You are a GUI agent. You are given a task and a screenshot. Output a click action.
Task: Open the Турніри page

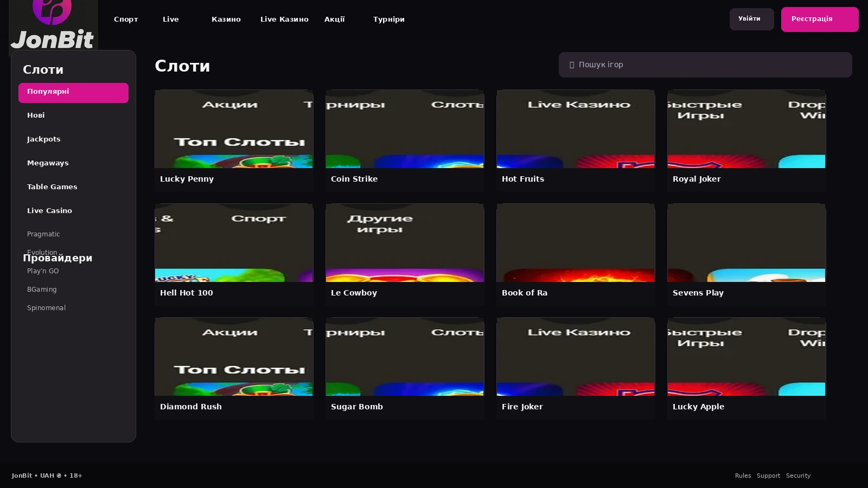[x=389, y=20]
